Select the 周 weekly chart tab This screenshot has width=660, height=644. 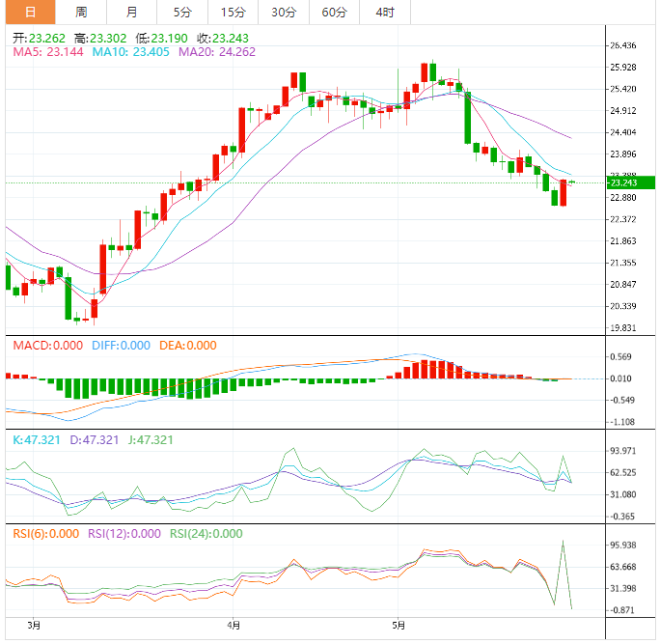point(81,13)
